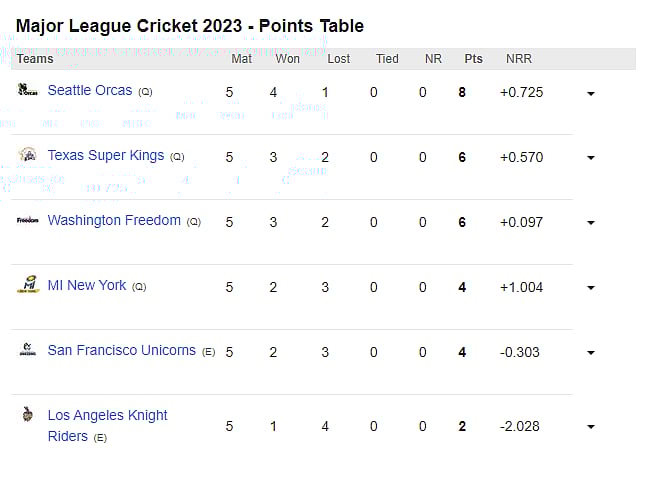Open the San Francisco Unicorns team link
Image resolution: width=645 pixels, height=497 pixels.
(122, 350)
